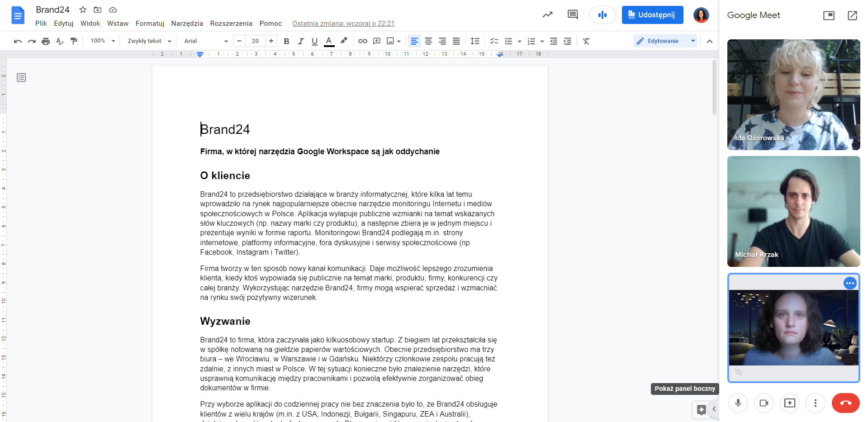
Task: Open the Google account avatar
Action: (x=701, y=15)
